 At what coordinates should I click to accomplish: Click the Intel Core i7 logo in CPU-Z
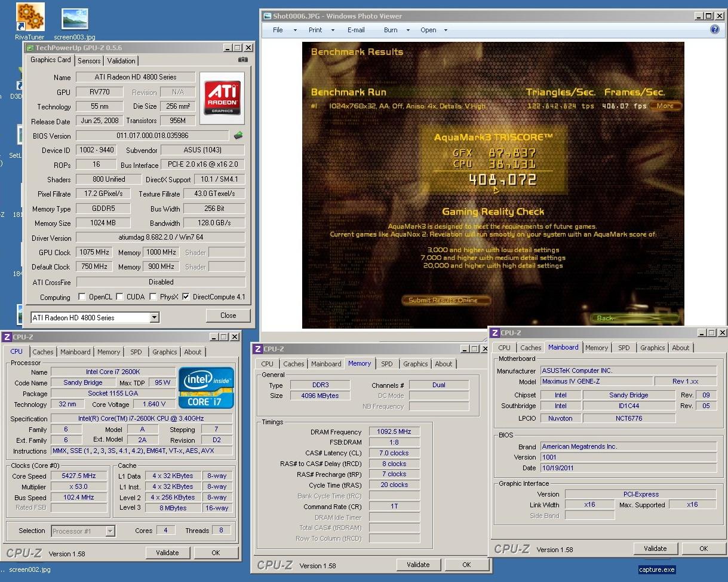pyautogui.click(x=206, y=388)
